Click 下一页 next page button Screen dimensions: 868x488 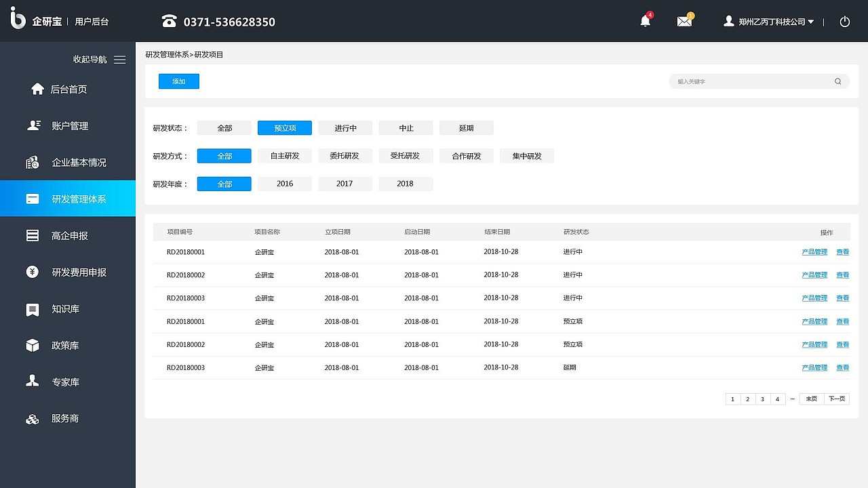coord(837,399)
